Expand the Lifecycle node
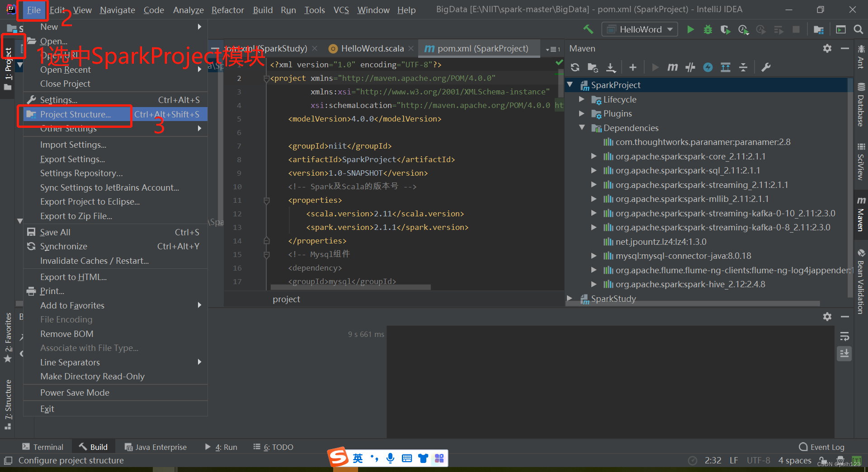The width and height of the screenshot is (868, 472). [x=582, y=99]
